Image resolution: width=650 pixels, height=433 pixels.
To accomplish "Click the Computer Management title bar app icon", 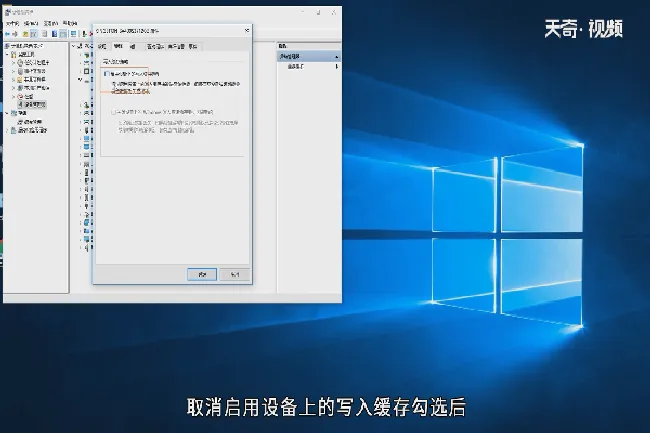I will click(x=7, y=12).
